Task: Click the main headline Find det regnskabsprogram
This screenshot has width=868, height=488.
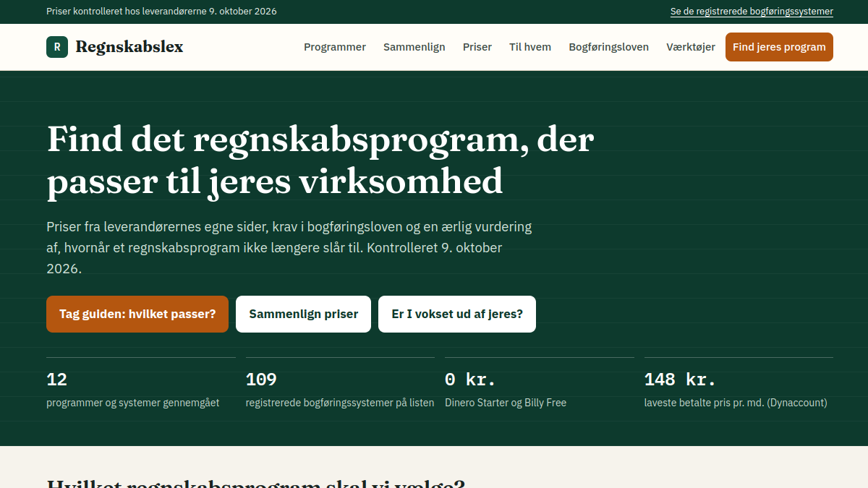Action: click(320, 160)
